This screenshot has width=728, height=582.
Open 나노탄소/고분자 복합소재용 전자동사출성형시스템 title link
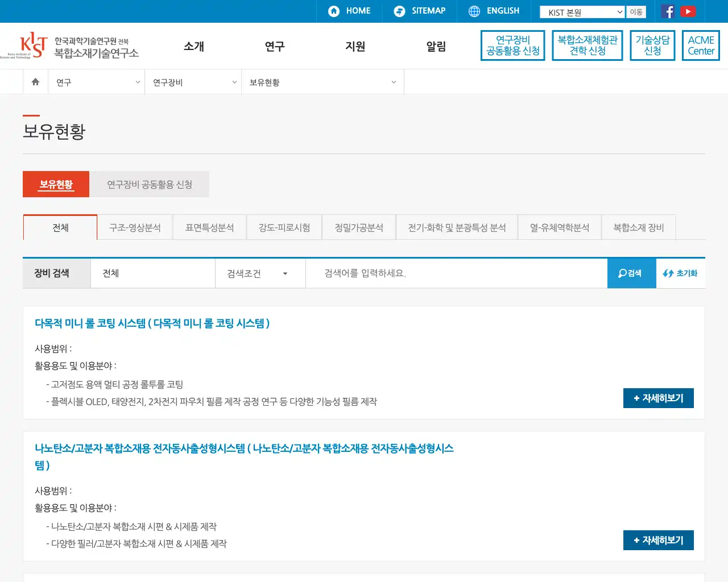tap(245, 456)
